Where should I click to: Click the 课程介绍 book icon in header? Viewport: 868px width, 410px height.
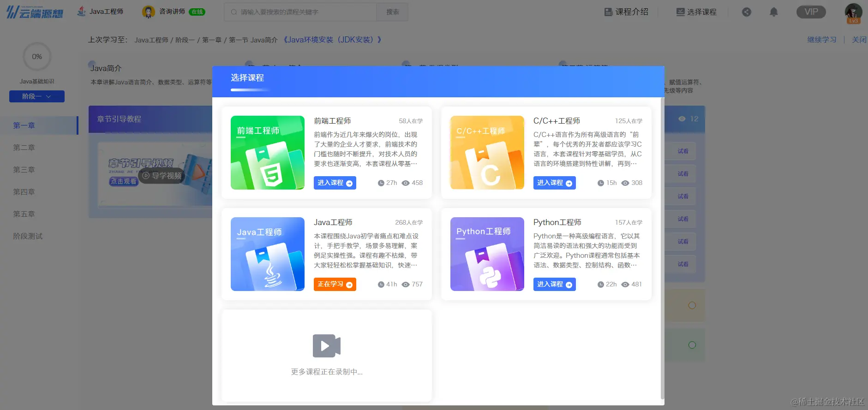(x=608, y=12)
